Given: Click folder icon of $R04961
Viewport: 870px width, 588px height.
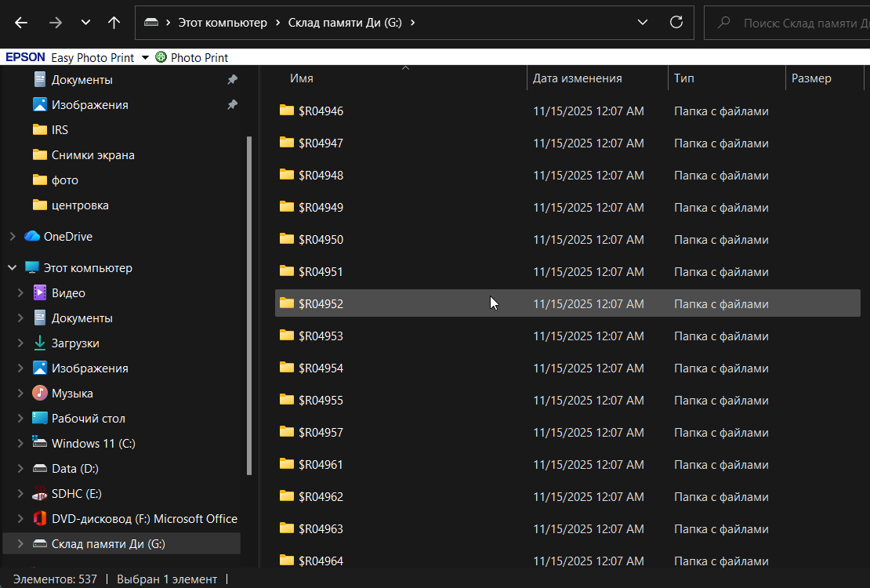Looking at the screenshot, I should point(286,463).
